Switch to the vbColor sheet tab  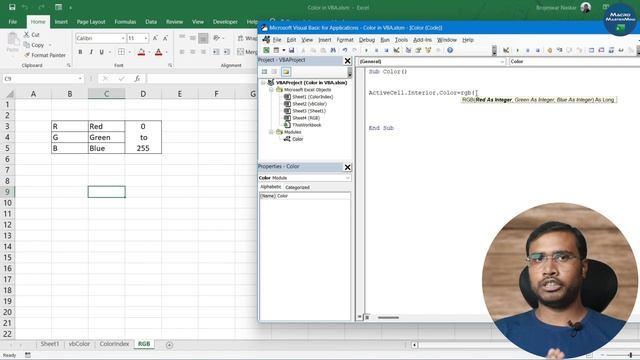coord(79,344)
